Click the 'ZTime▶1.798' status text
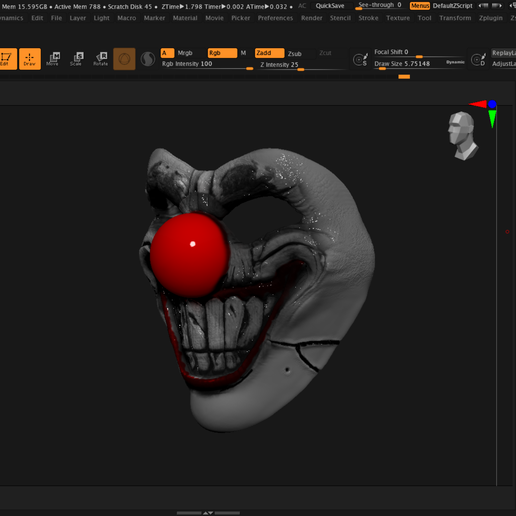This screenshot has width=516, height=516. point(182,6)
